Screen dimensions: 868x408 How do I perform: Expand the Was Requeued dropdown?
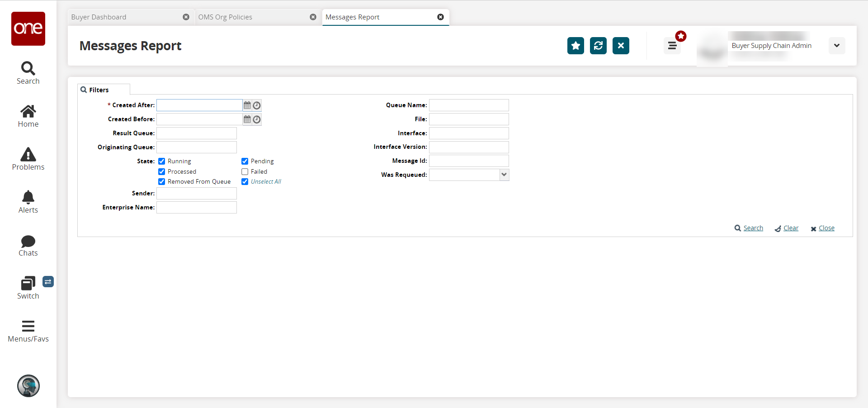pyautogui.click(x=504, y=175)
